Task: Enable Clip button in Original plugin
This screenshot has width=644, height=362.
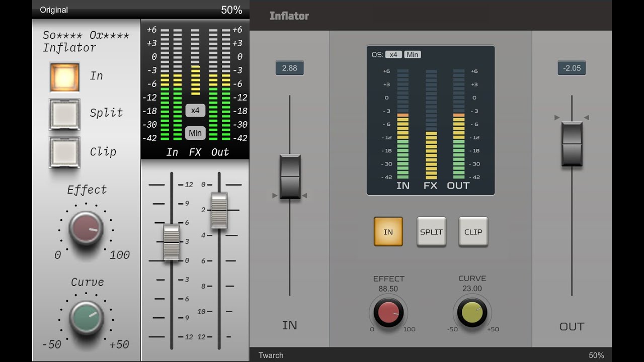Action: click(x=64, y=152)
